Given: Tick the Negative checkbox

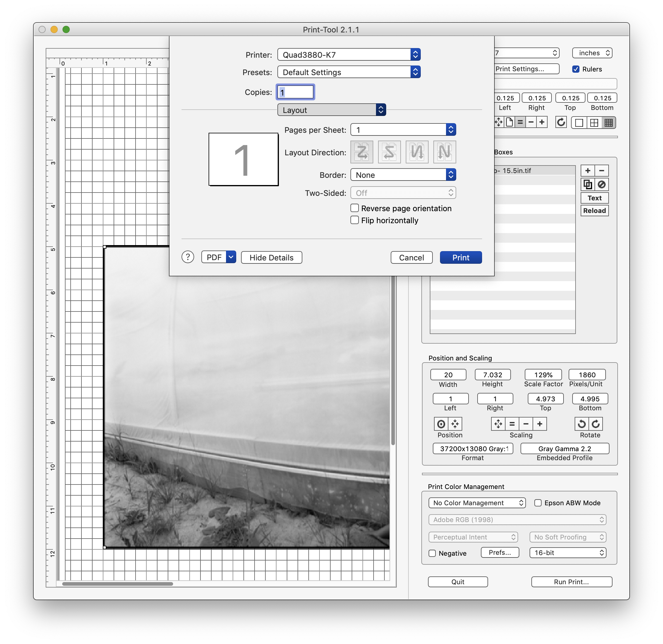Looking at the screenshot, I should click(432, 553).
